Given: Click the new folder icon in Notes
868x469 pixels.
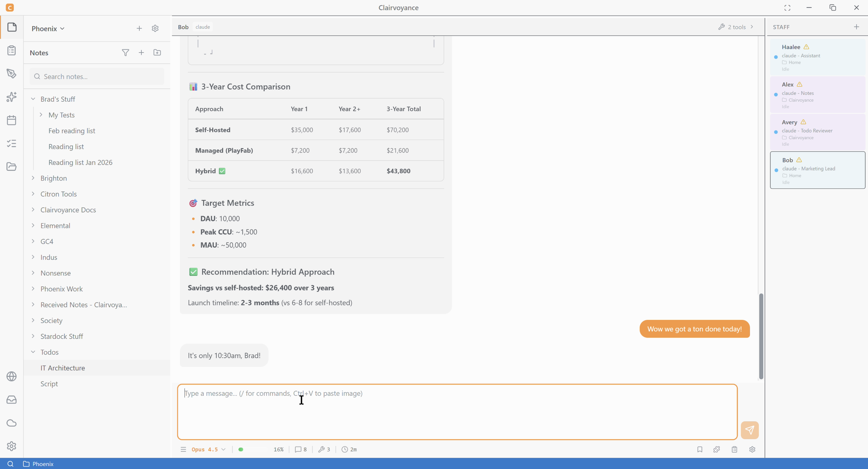Looking at the screenshot, I should 157,53.
